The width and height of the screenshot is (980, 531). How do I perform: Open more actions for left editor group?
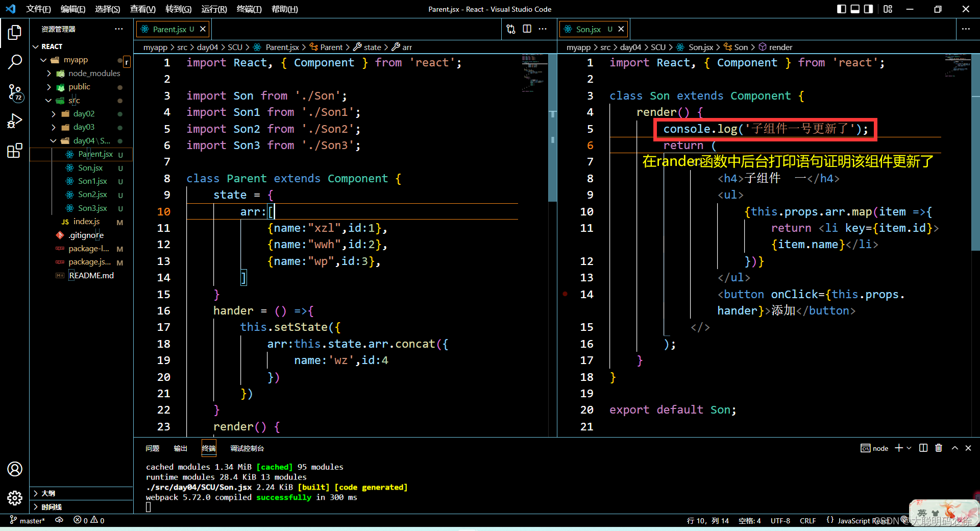coord(543,29)
